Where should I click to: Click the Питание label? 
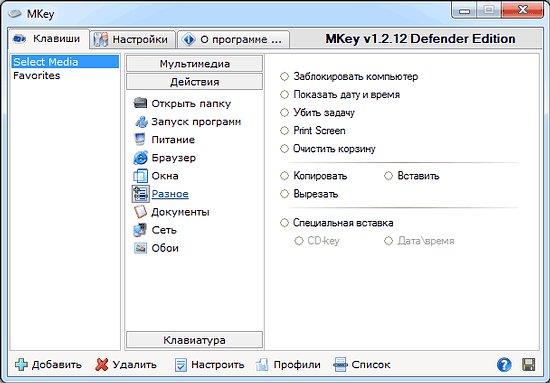coord(173,140)
